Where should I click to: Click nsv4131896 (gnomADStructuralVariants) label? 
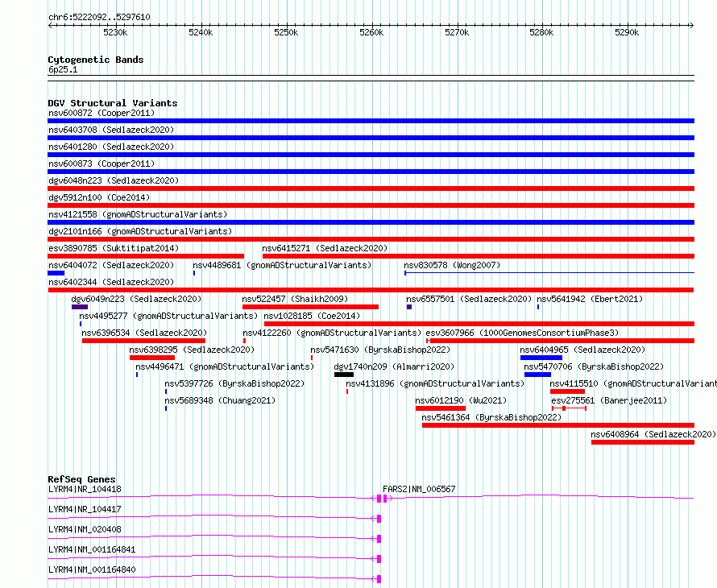coord(435,383)
